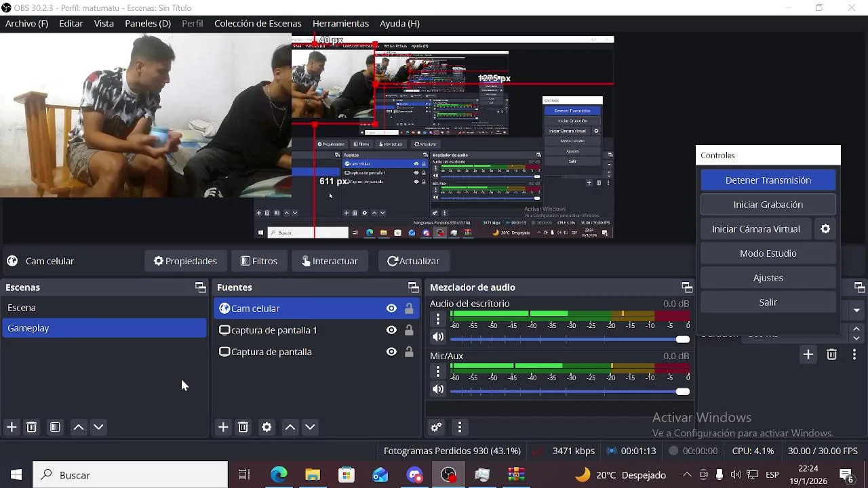
Task: Enable Modo Estudio
Action: (768, 253)
